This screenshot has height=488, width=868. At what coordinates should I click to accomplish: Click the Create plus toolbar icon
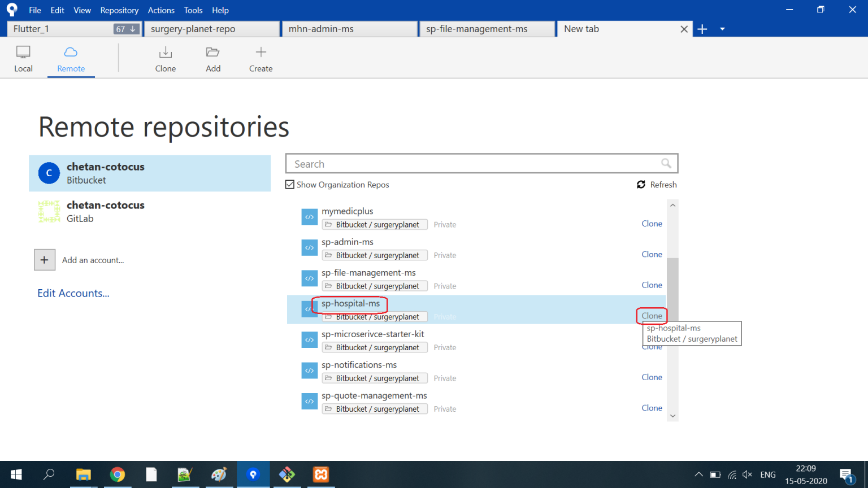click(x=261, y=52)
